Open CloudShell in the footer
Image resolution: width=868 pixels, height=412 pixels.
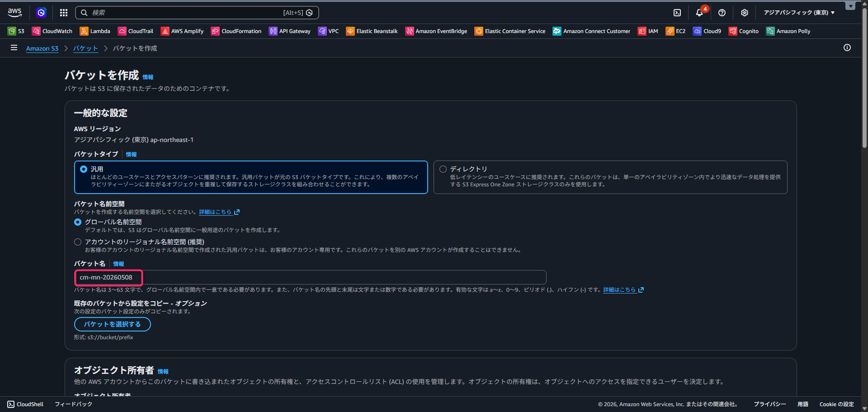pyautogui.click(x=25, y=404)
